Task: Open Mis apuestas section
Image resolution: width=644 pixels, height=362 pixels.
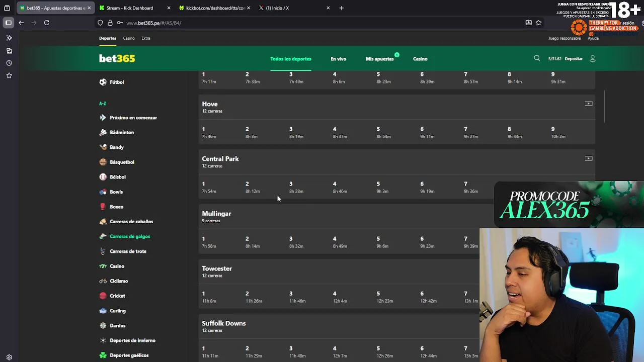Action: tap(380, 59)
